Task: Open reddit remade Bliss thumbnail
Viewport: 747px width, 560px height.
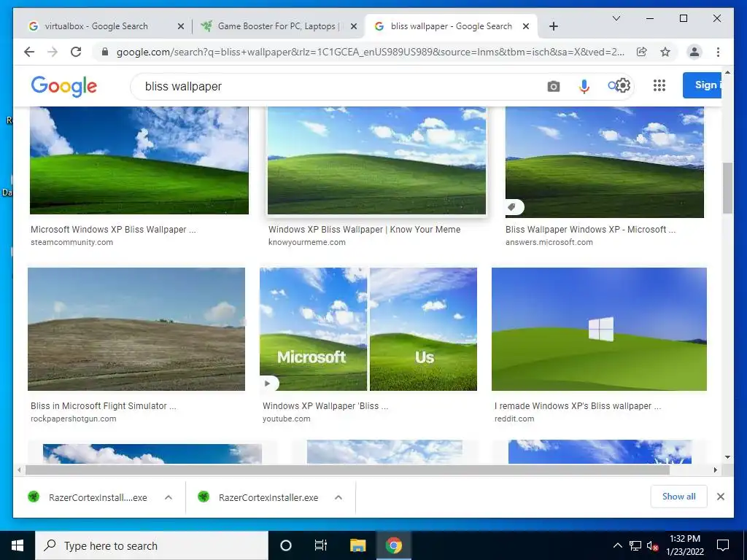Action: (599, 329)
